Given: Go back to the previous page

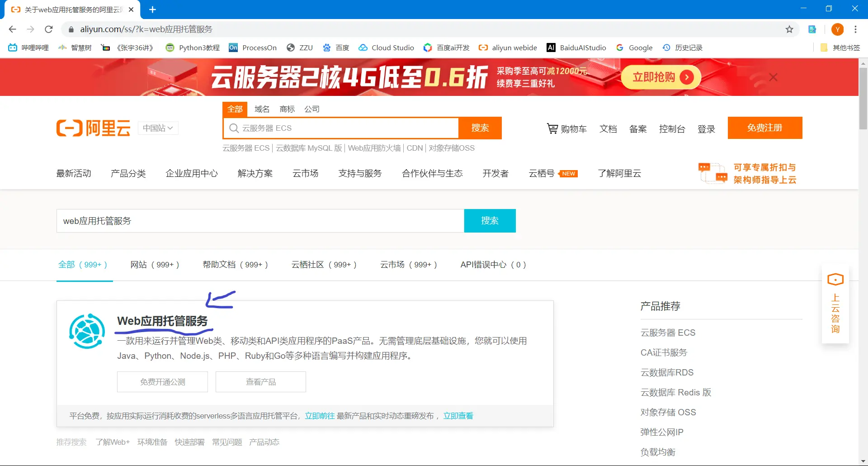Looking at the screenshot, I should (12, 29).
